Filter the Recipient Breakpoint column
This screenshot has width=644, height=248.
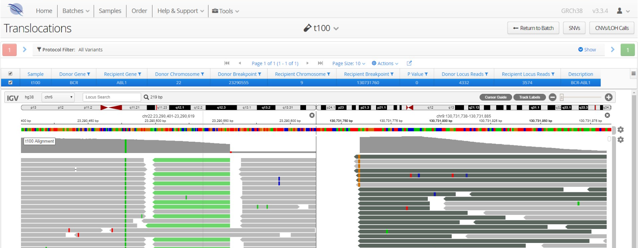click(392, 74)
